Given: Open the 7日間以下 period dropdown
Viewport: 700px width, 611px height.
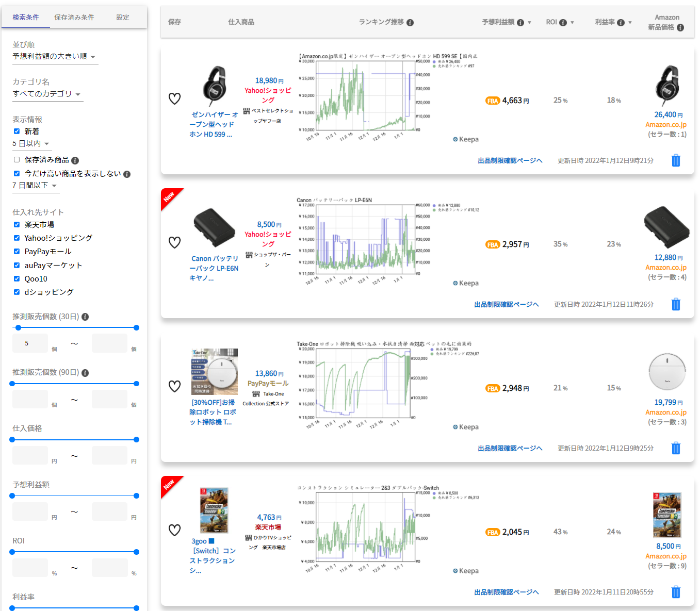Looking at the screenshot, I should pyautogui.click(x=36, y=186).
